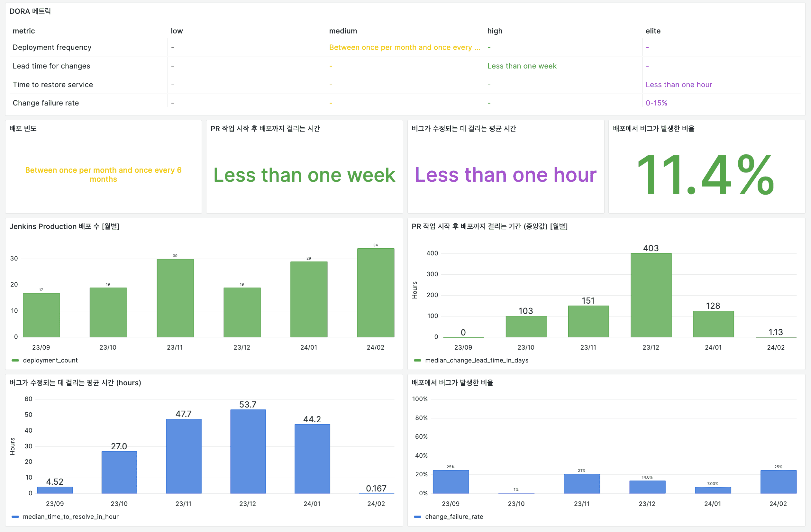Toggle the median_change_lead_time_in_days legend label
The image size is (811, 532).
[476, 360]
